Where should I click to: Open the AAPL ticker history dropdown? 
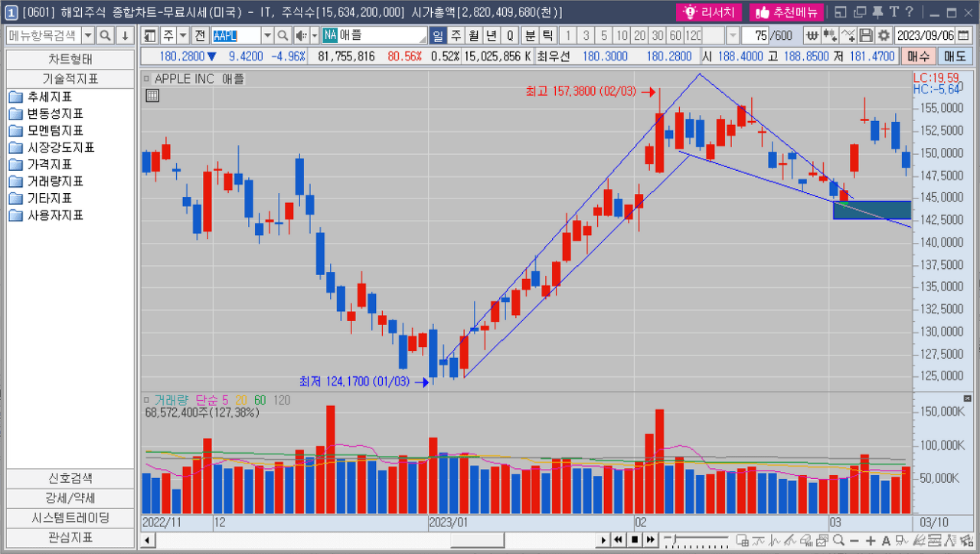[x=266, y=36]
